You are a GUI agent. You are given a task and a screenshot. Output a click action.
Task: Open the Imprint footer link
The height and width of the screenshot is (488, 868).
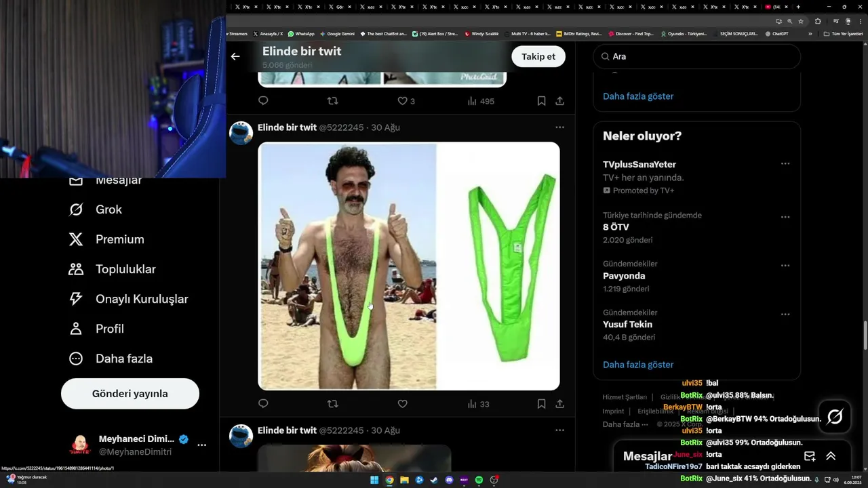click(613, 411)
